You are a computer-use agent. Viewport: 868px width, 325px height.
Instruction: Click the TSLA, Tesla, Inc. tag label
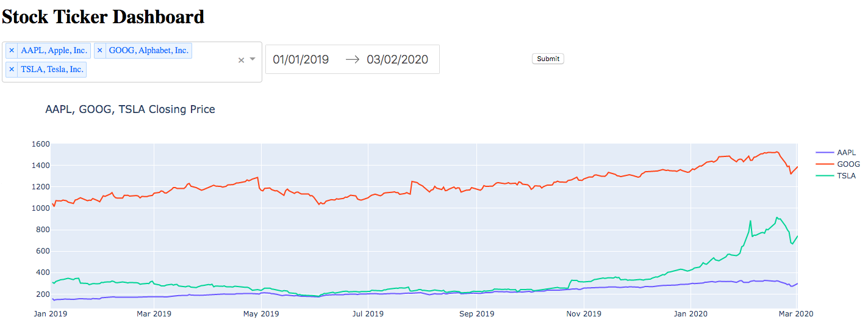(x=52, y=70)
